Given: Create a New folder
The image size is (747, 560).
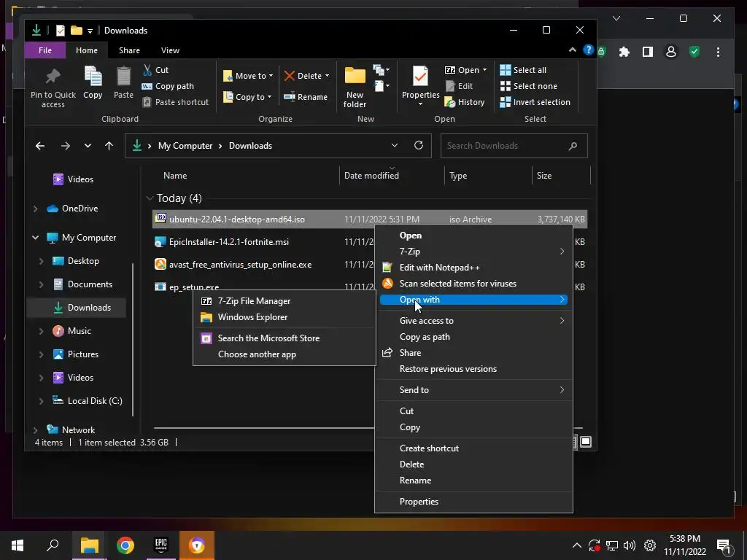Looking at the screenshot, I should (355, 87).
